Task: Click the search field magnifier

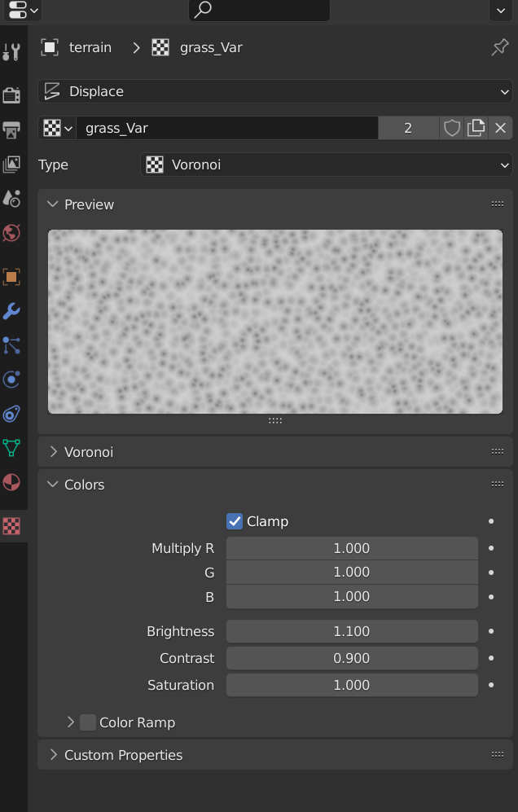Action: 203,9
